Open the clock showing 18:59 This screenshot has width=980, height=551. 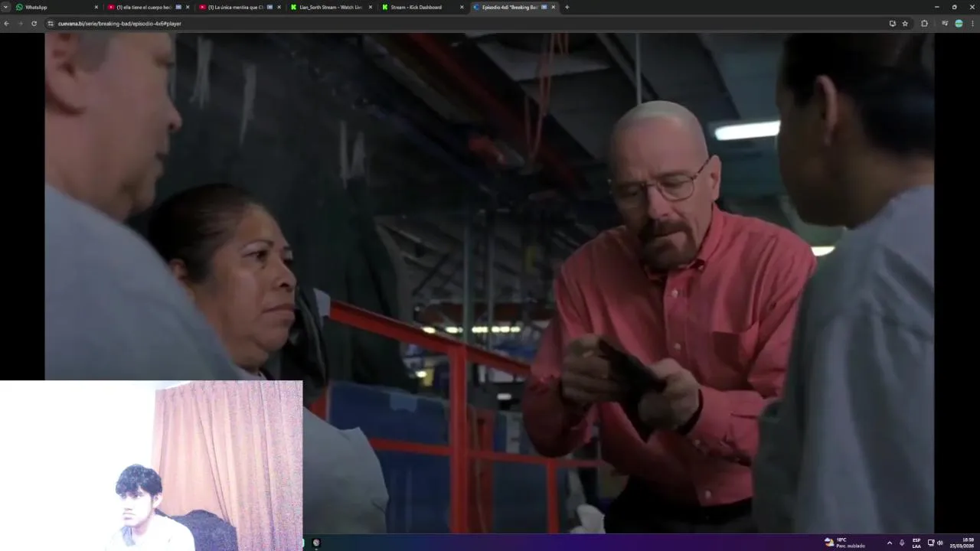pos(963,543)
